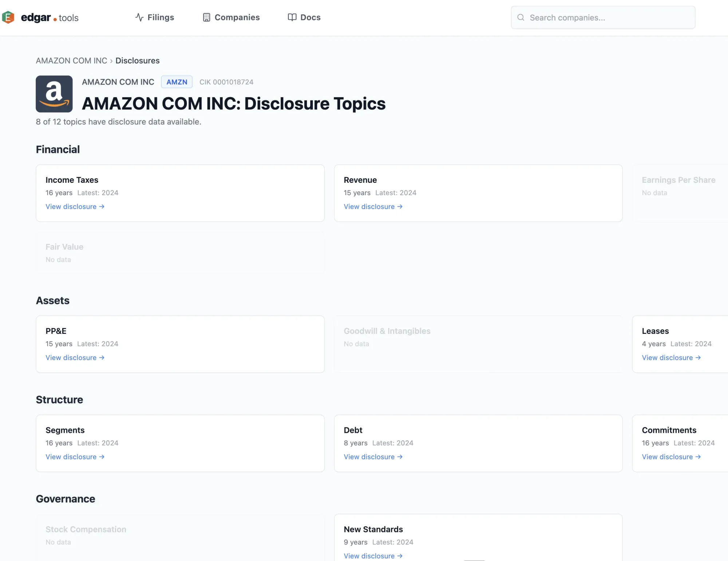Open the PP&E View disclosure link

click(x=75, y=357)
